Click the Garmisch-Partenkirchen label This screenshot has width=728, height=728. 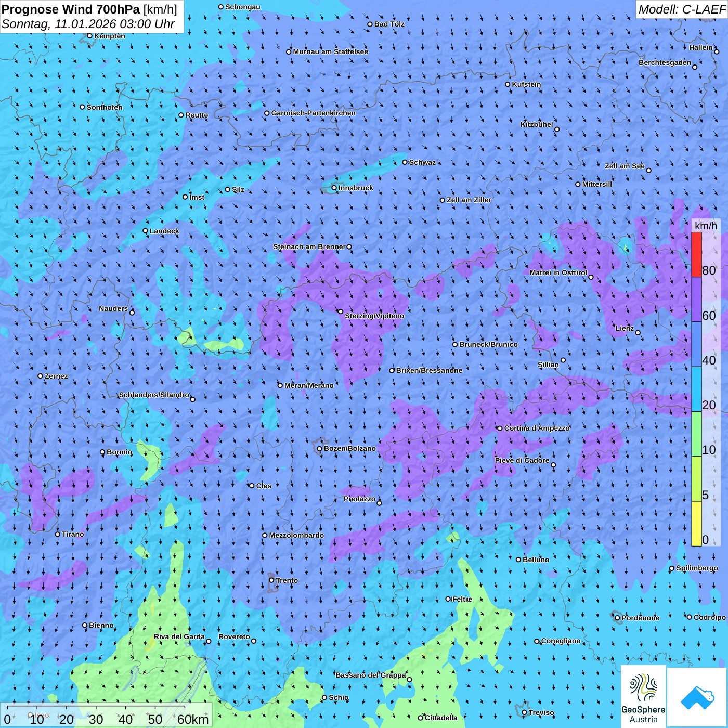(x=314, y=113)
